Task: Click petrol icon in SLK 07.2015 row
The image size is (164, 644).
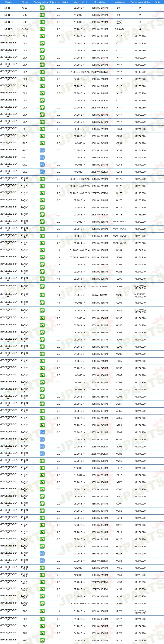Action: point(42,640)
